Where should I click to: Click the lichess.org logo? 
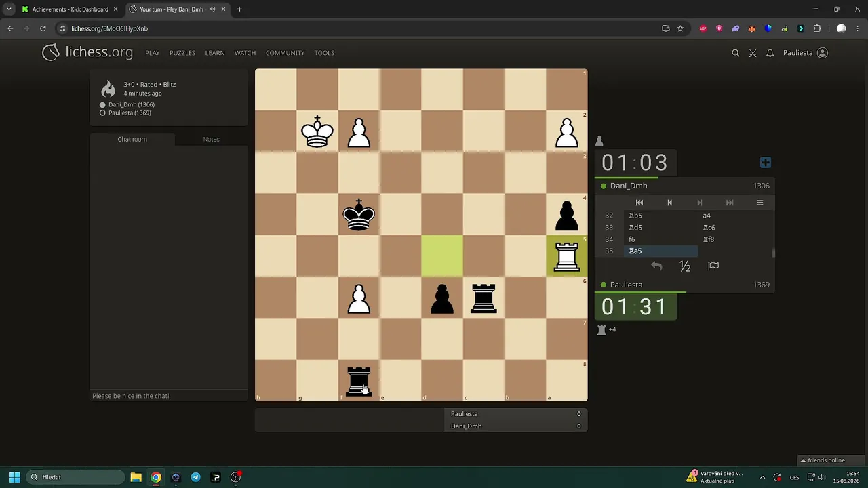pyautogui.click(x=87, y=52)
